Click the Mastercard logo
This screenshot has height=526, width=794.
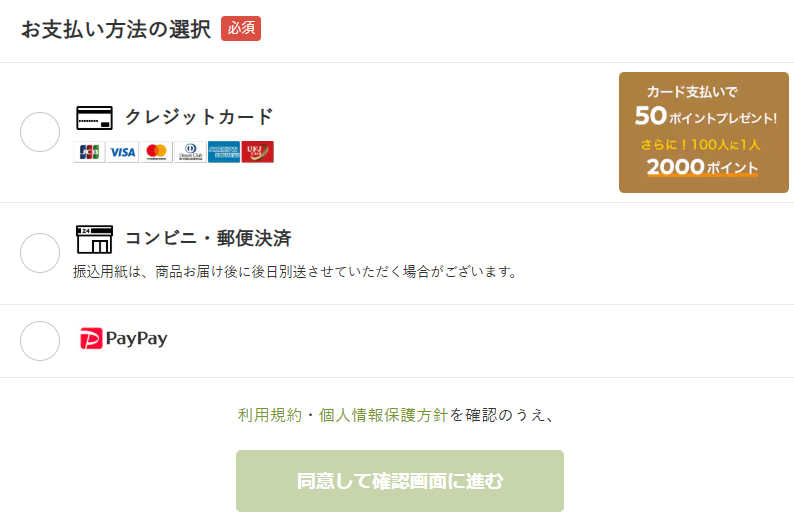click(x=156, y=152)
